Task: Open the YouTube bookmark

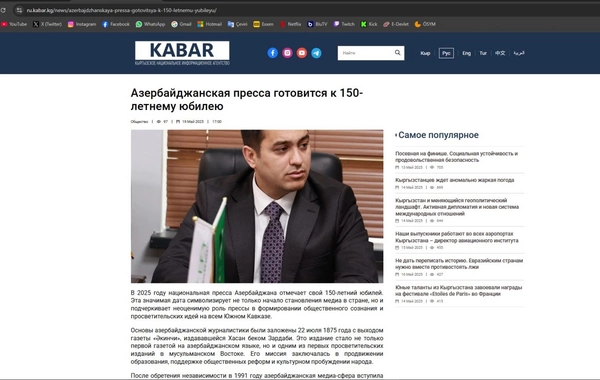Action: tap(14, 24)
